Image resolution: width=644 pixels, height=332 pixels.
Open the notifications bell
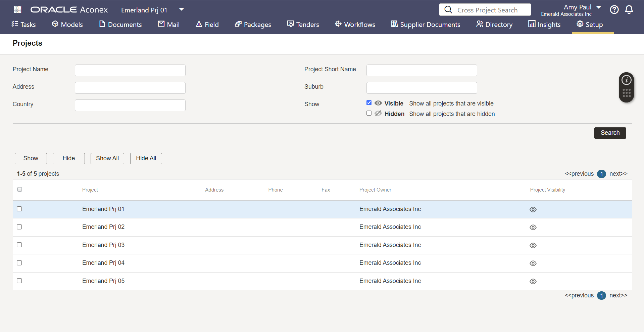pos(629,10)
